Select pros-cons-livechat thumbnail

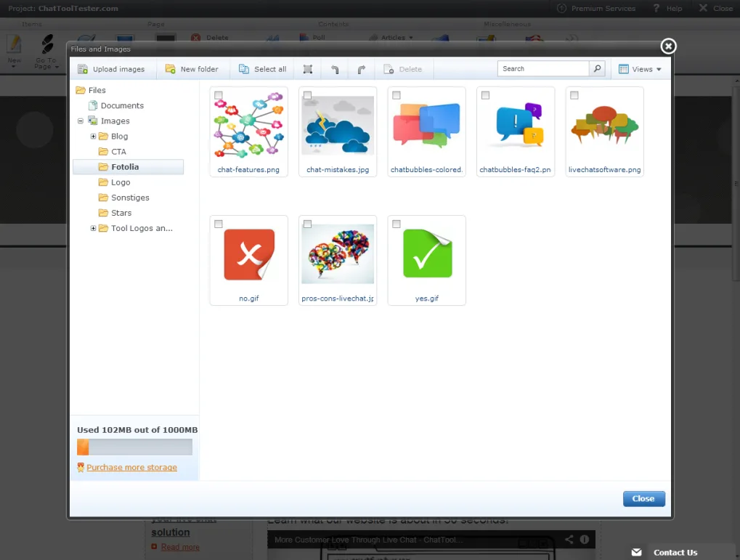pyautogui.click(x=338, y=254)
